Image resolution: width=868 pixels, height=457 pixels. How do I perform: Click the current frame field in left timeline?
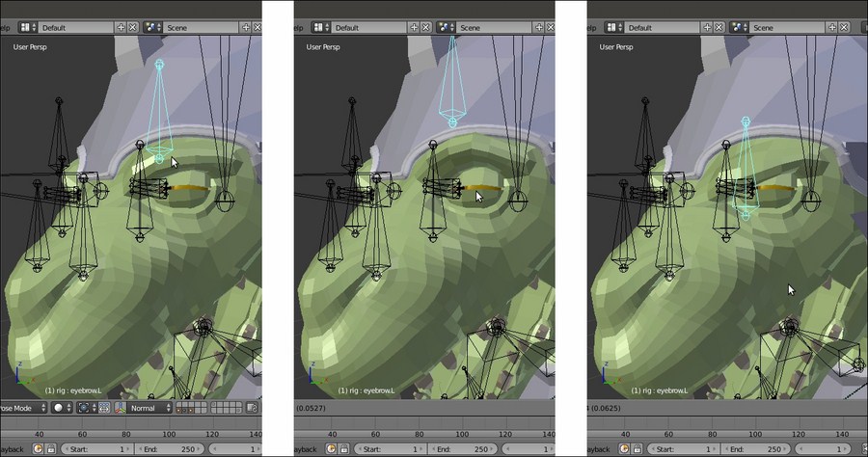(234, 449)
